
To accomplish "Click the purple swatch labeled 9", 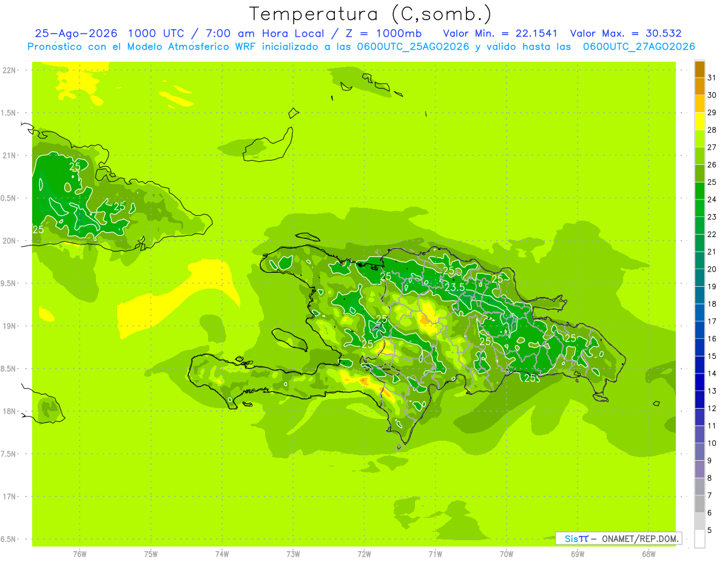I will [x=699, y=452].
